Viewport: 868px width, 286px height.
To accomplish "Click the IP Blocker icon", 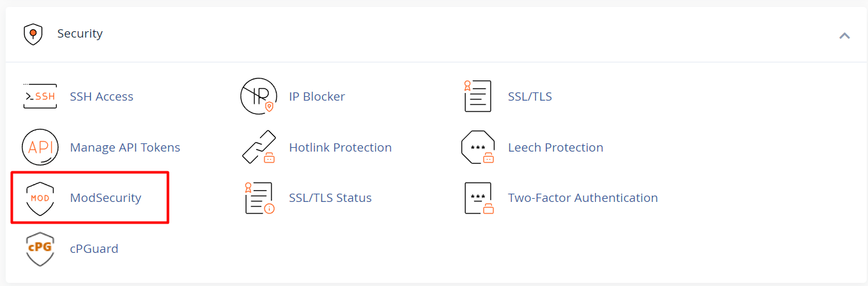I will click(259, 96).
